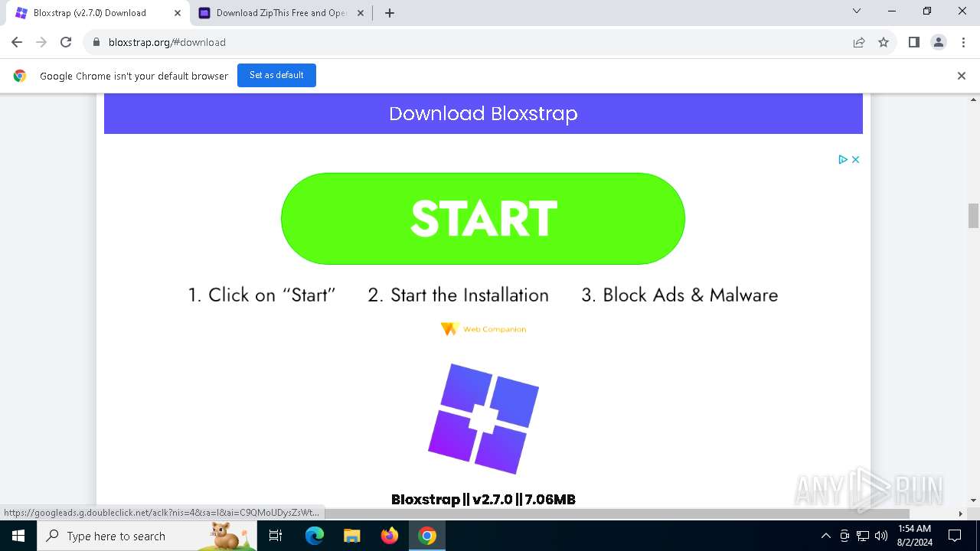Click the volume speaker tray icon
This screenshot has height=551, width=980.
pos(881,536)
